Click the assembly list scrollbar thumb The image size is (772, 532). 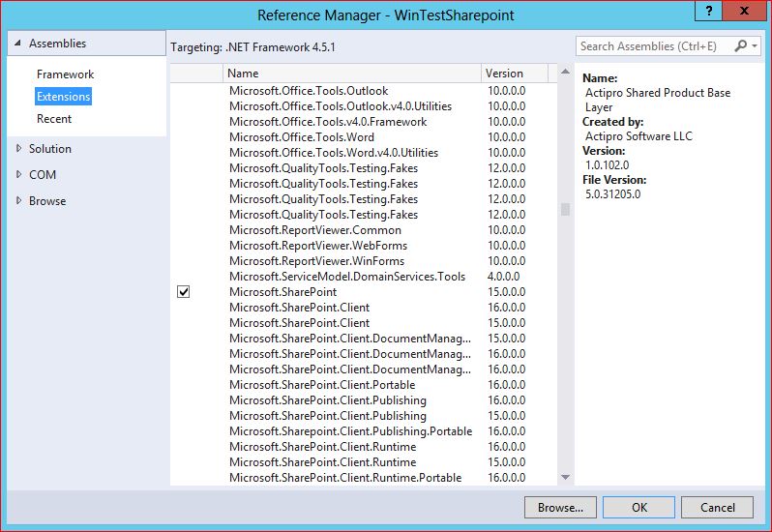(565, 210)
